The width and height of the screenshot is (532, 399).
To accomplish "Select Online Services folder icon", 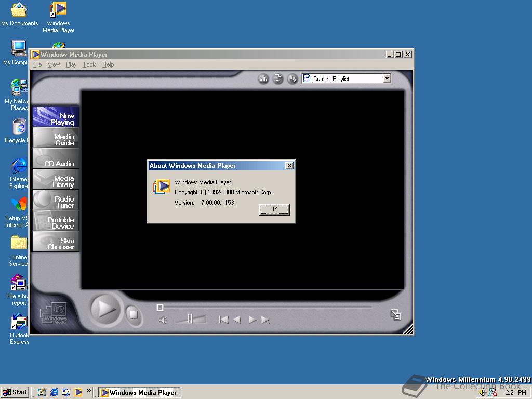I will [19, 251].
